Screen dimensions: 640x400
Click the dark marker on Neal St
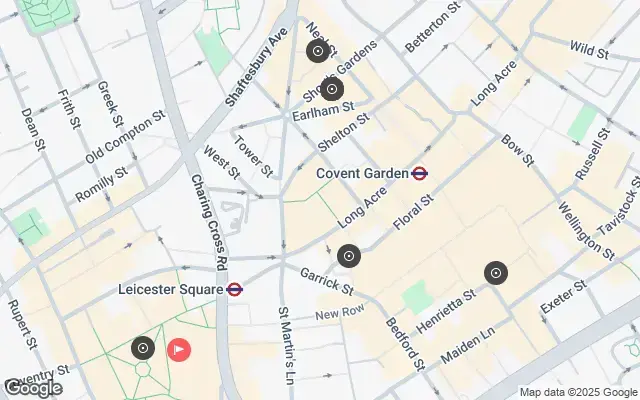click(318, 51)
